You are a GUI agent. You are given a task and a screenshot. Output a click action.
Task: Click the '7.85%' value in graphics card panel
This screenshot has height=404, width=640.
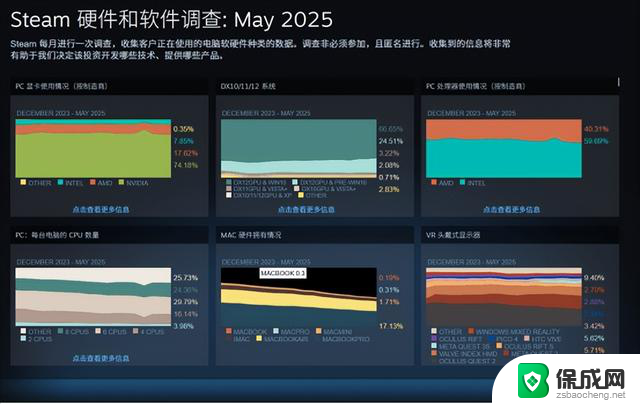pos(184,141)
